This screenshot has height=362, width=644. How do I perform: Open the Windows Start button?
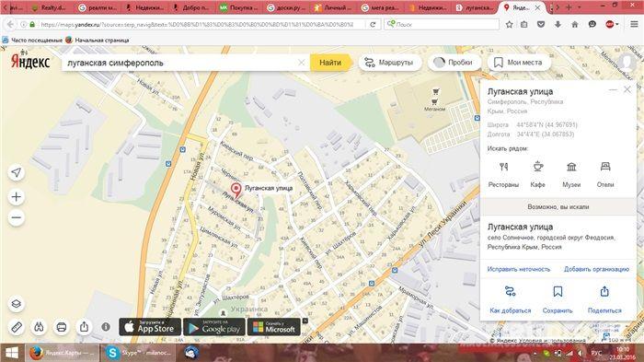click(11, 353)
